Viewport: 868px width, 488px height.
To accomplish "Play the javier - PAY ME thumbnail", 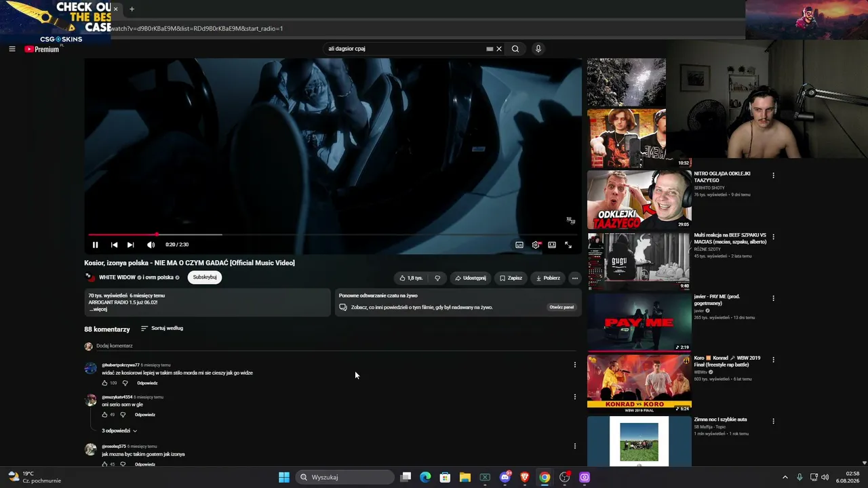I will [x=639, y=323].
